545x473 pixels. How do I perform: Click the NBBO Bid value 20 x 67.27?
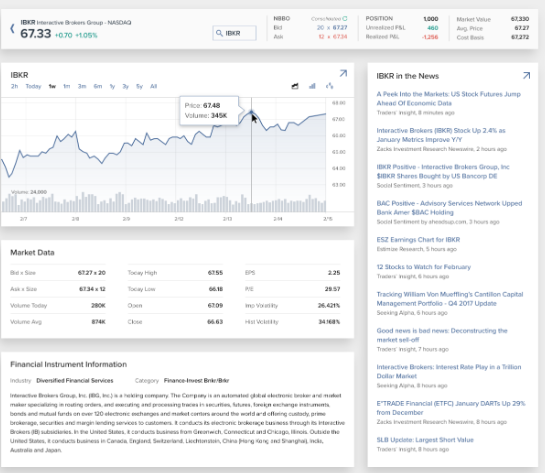[x=332, y=27]
